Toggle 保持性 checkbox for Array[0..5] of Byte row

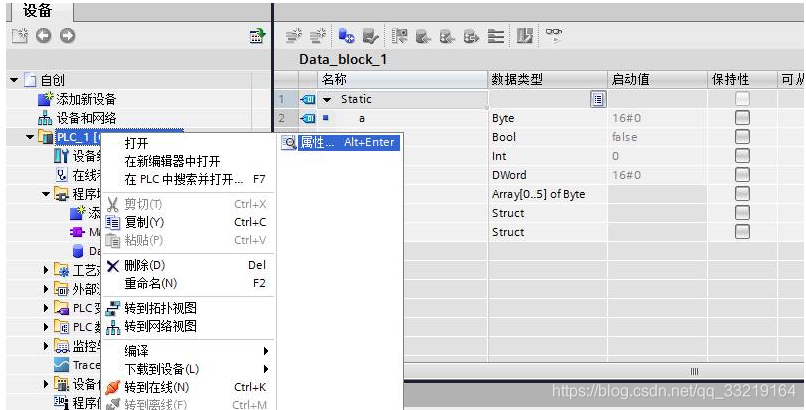coord(742,194)
